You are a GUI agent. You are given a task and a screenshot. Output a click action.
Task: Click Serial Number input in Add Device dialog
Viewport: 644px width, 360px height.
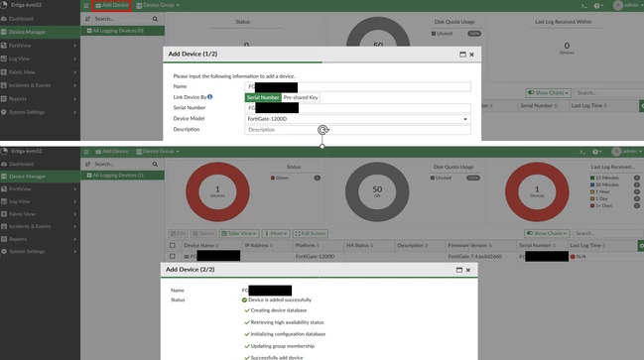click(357, 108)
